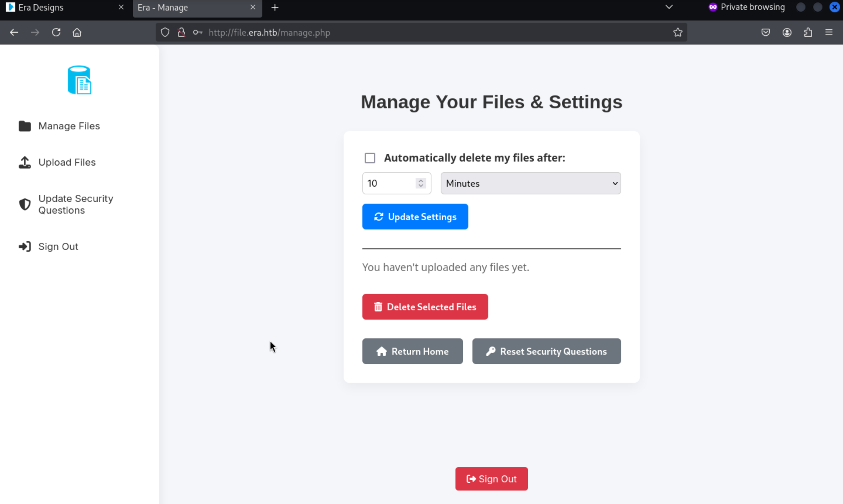Reload page using refresh icon

56,32
